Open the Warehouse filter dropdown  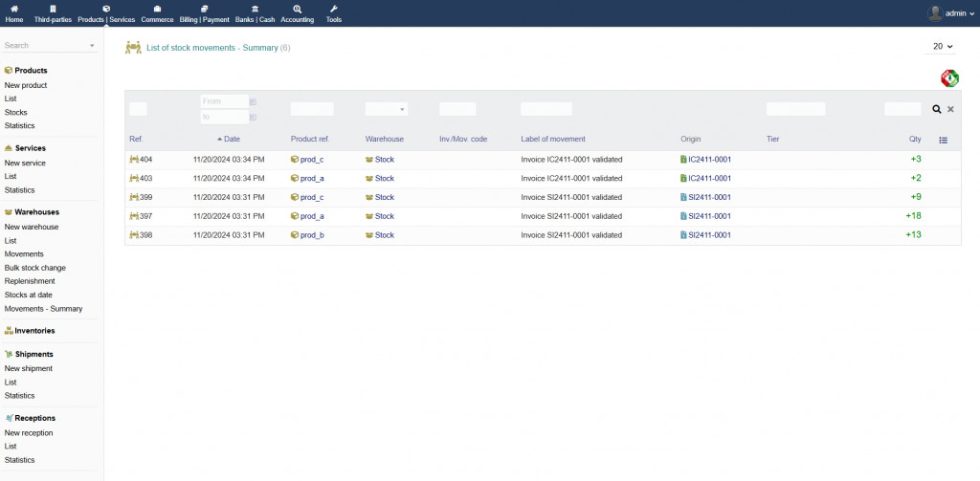386,110
